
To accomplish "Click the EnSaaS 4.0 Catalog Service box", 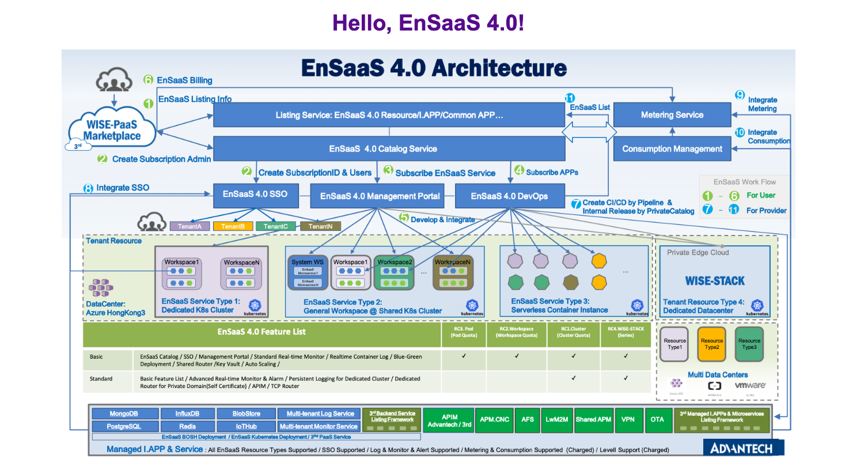I will coord(389,149).
